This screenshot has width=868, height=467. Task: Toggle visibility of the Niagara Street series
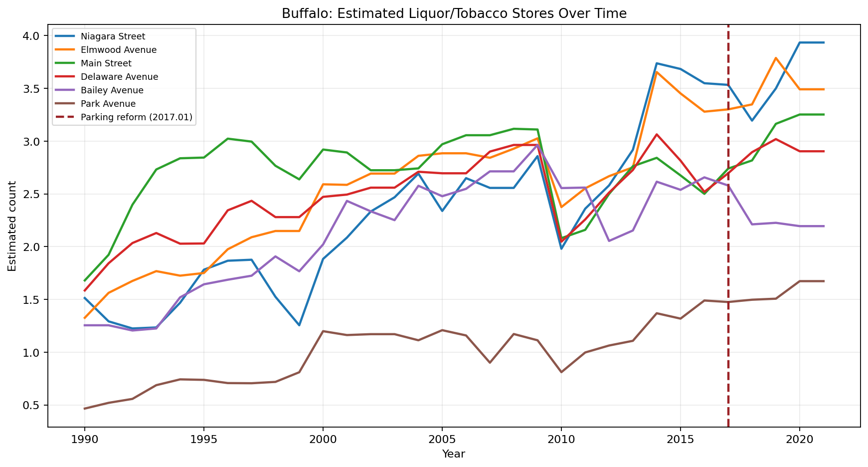[112, 36]
